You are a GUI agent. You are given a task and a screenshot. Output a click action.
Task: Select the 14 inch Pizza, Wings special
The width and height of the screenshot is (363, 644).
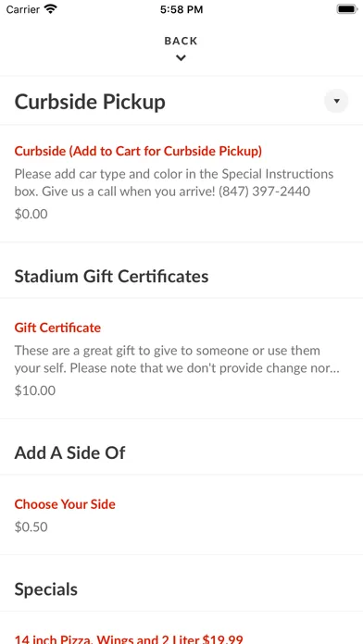pos(129,638)
